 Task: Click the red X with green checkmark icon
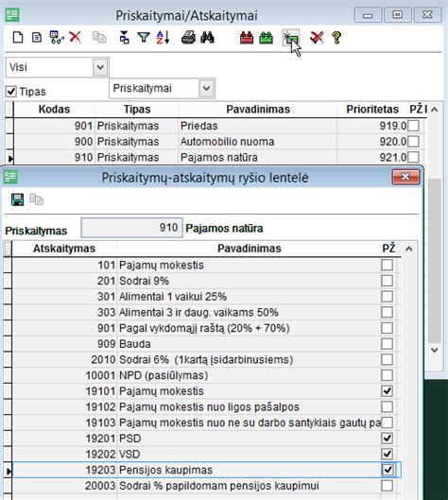[317, 38]
